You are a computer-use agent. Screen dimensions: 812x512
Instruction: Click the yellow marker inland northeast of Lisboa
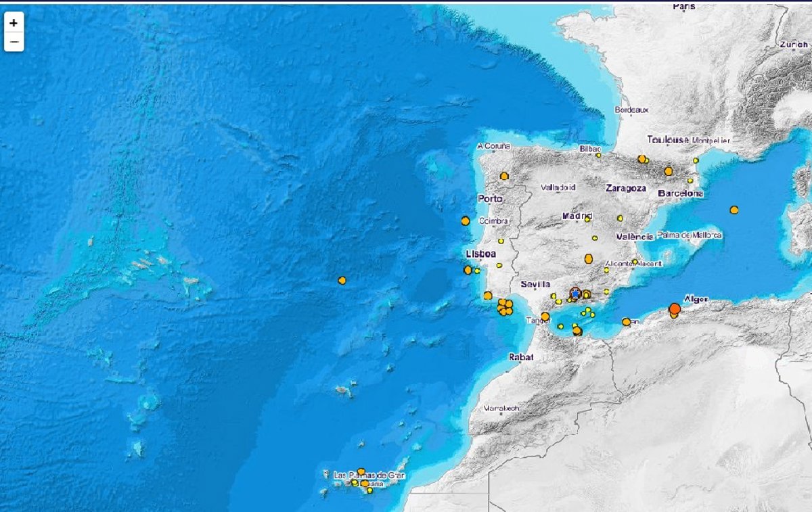click(501, 241)
